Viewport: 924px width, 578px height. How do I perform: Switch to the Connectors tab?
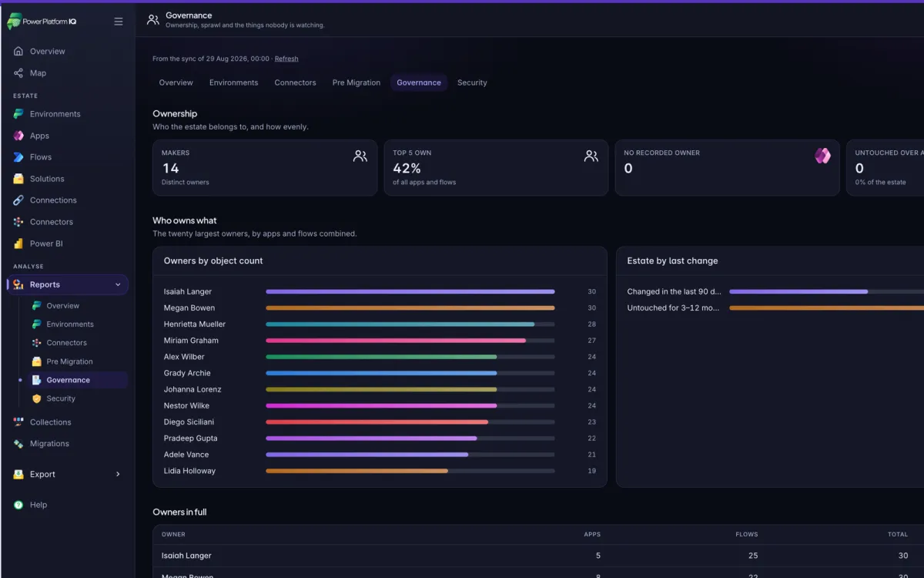[x=295, y=82]
